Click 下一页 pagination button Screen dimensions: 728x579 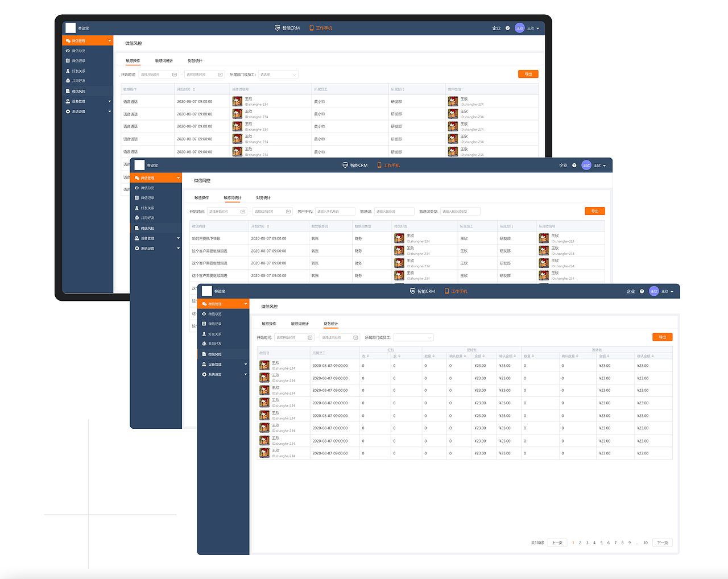pyautogui.click(x=663, y=543)
